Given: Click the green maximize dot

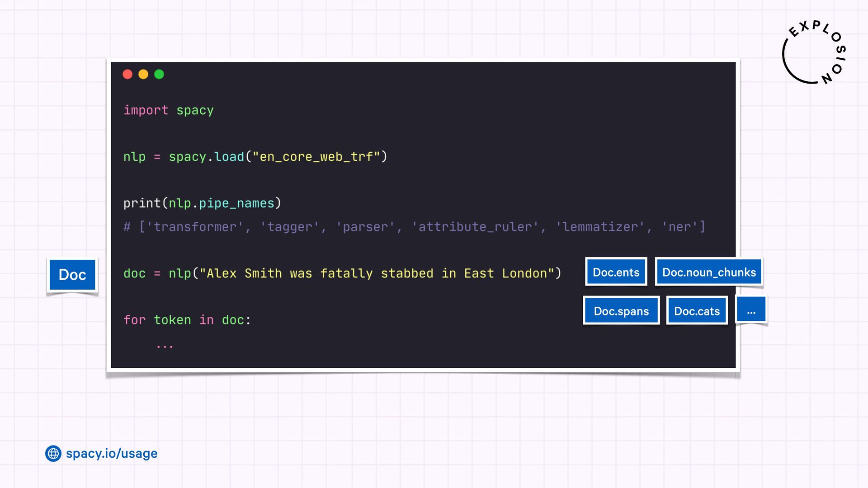Looking at the screenshot, I should (159, 74).
